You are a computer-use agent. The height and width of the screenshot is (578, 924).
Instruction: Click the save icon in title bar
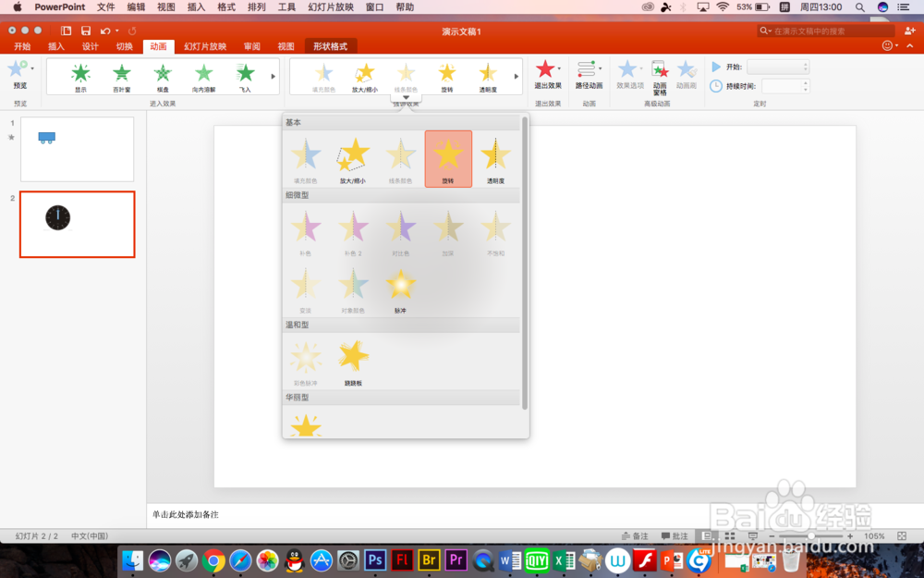[x=86, y=31]
